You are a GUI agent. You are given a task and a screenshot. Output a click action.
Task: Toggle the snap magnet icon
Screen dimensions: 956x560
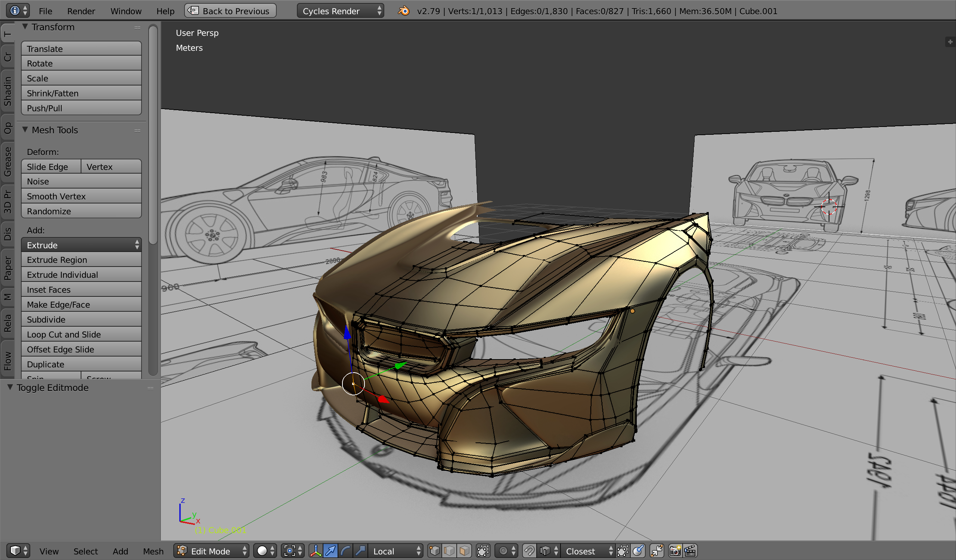(529, 551)
